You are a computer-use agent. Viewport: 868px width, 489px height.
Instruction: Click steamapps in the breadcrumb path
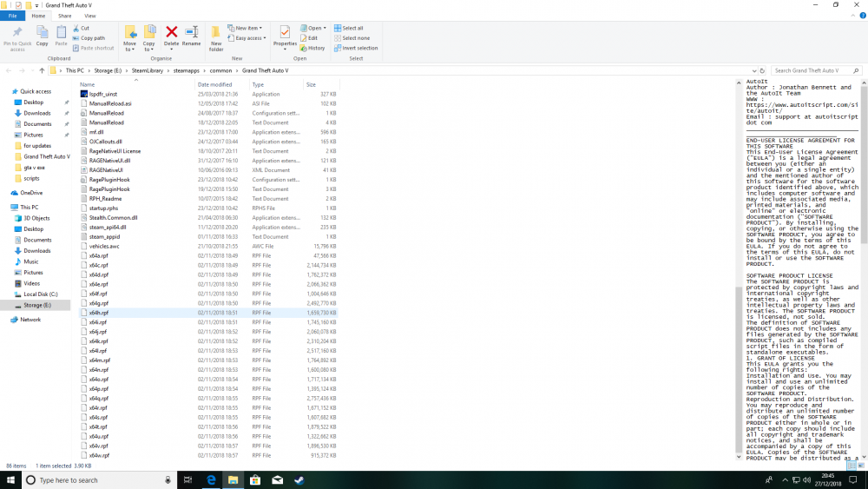[186, 71]
